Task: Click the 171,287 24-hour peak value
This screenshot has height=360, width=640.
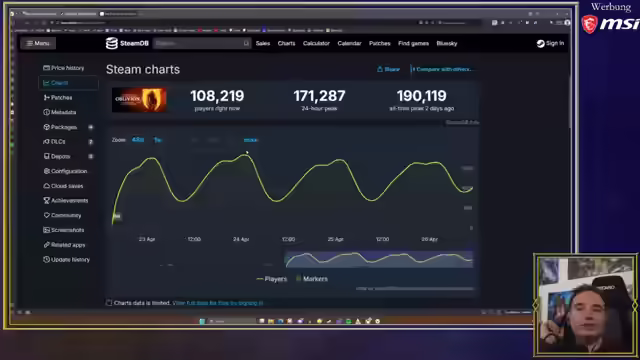Action: coord(319,96)
